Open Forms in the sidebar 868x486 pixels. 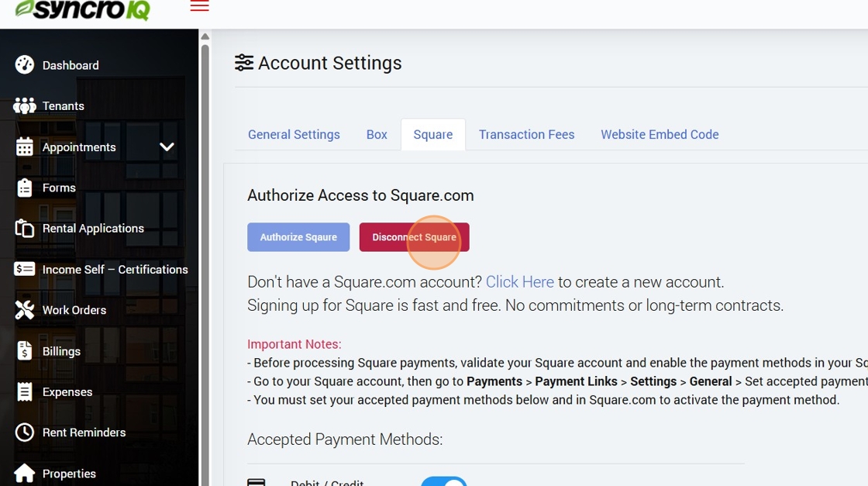pos(59,188)
